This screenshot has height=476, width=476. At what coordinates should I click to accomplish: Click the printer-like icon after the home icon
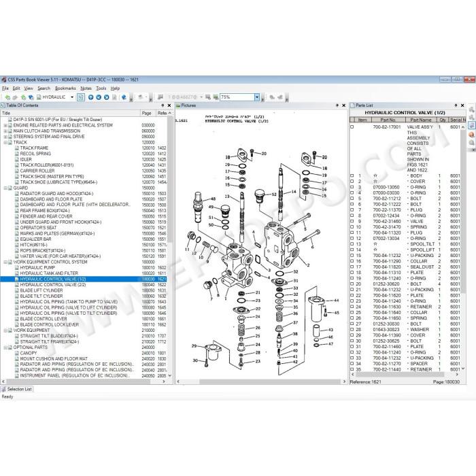pyautogui.click(x=140, y=97)
